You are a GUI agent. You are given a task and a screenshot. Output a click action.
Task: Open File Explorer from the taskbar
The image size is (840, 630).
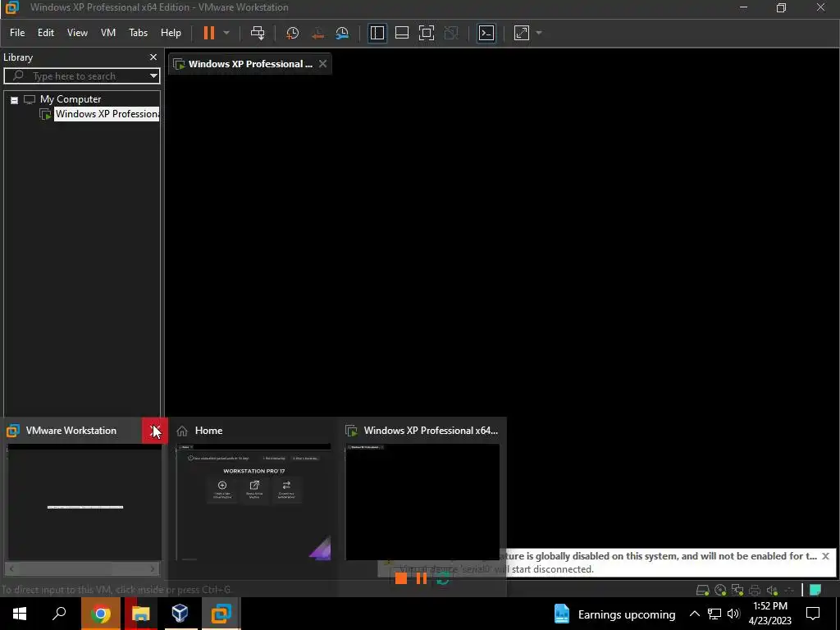141,614
